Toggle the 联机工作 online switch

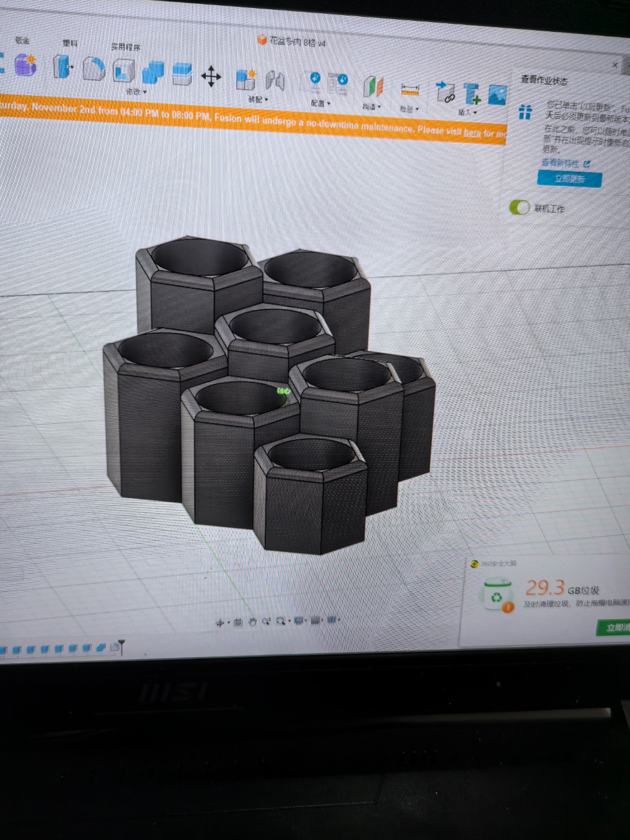(519, 207)
